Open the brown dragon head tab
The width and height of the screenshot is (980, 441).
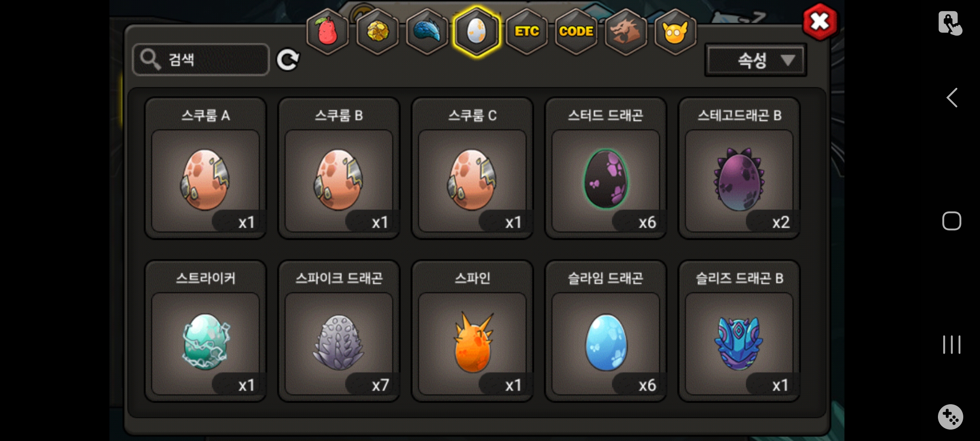tap(626, 31)
